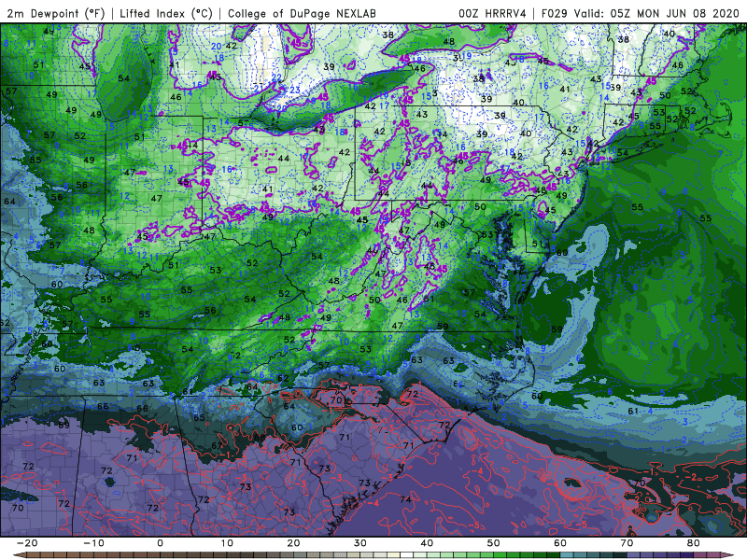
Task: Click the right arrow end of the color bar
Action: coord(727,555)
